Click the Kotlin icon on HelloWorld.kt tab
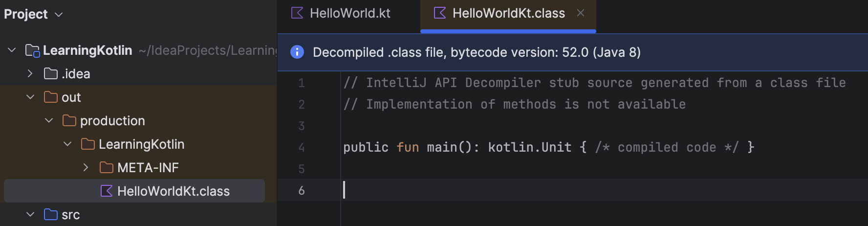Image resolution: width=868 pixels, height=226 pixels. click(x=297, y=13)
